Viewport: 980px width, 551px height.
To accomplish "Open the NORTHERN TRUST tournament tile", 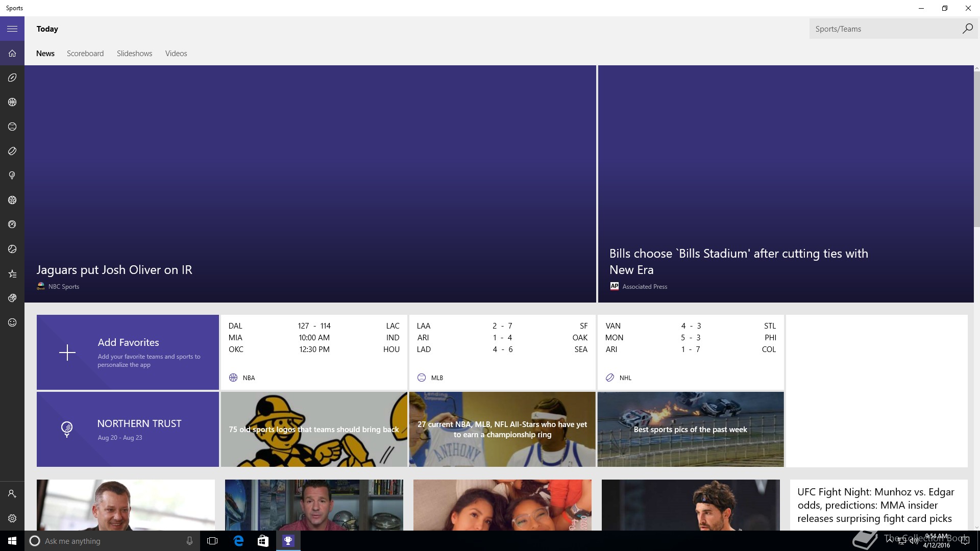I will (128, 429).
